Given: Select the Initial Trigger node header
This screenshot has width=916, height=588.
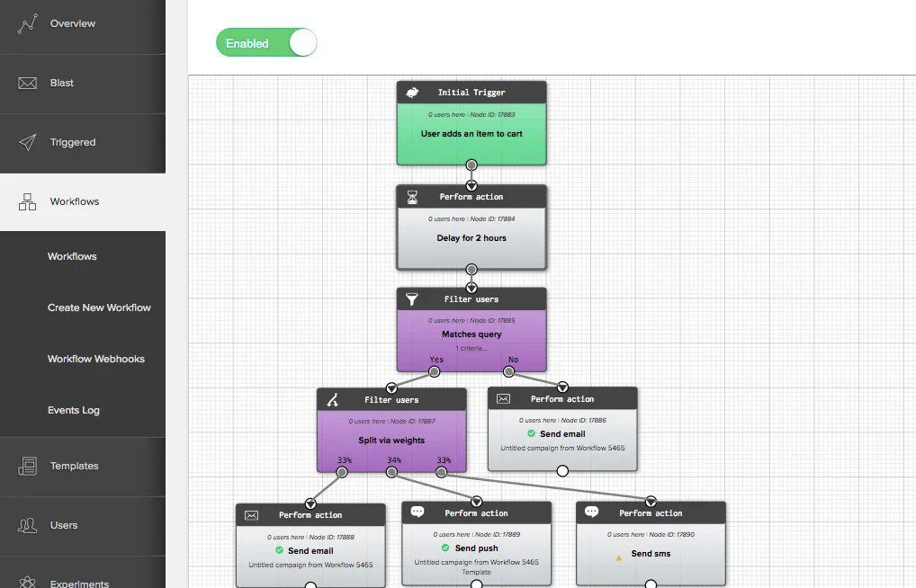Looking at the screenshot, I should pos(471,93).
